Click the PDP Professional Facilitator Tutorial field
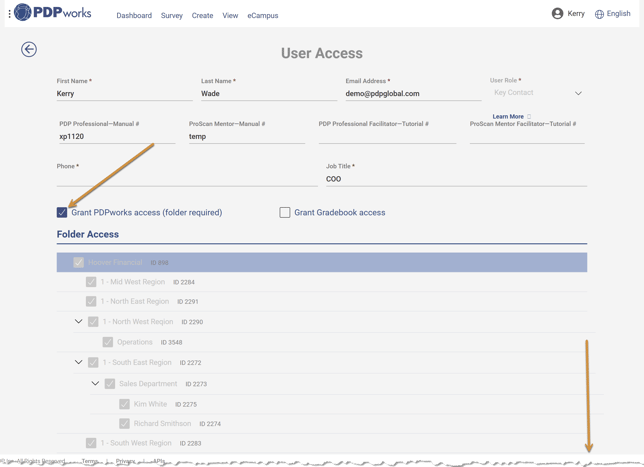Screen dimensions: 644x467 [387, 137]
